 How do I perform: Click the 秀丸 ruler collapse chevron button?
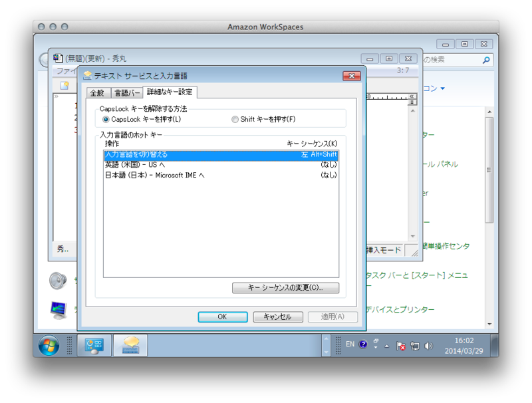tap(412, 96)
